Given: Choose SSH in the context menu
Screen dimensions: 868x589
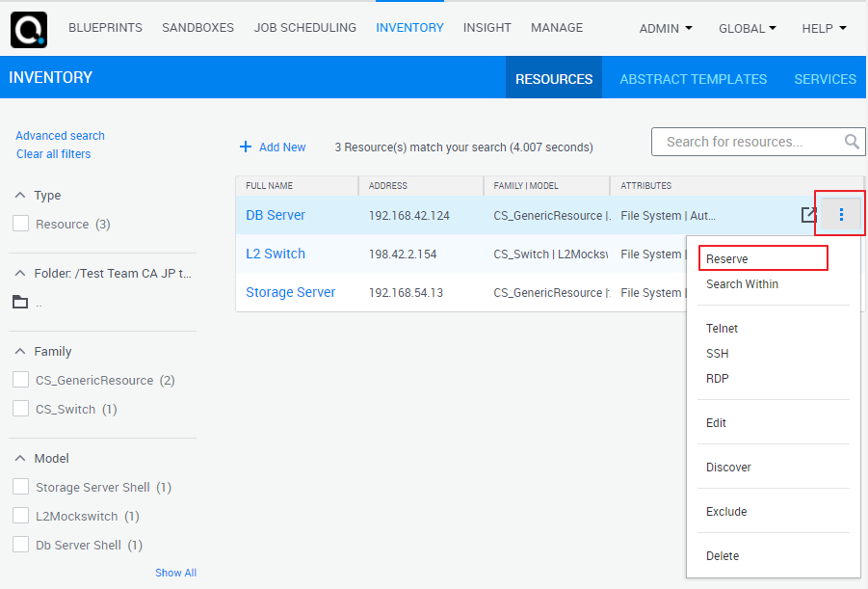Looking at the screenshot, I should click(718, 354).
